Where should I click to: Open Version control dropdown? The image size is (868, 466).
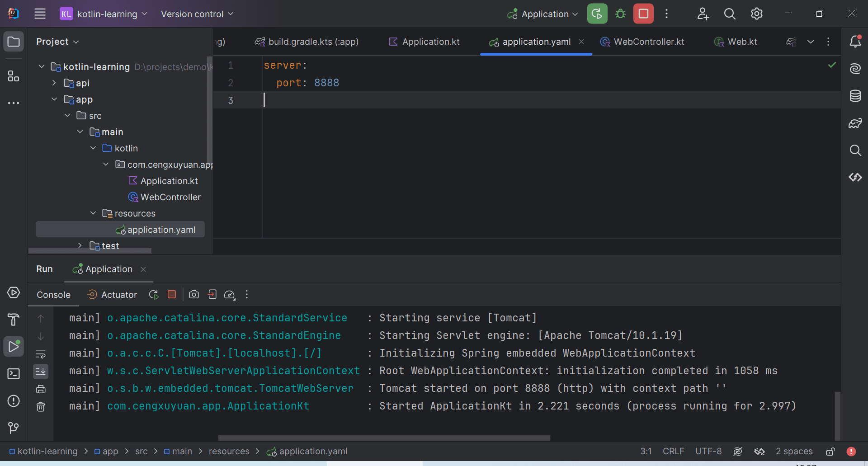click(197, 14)
